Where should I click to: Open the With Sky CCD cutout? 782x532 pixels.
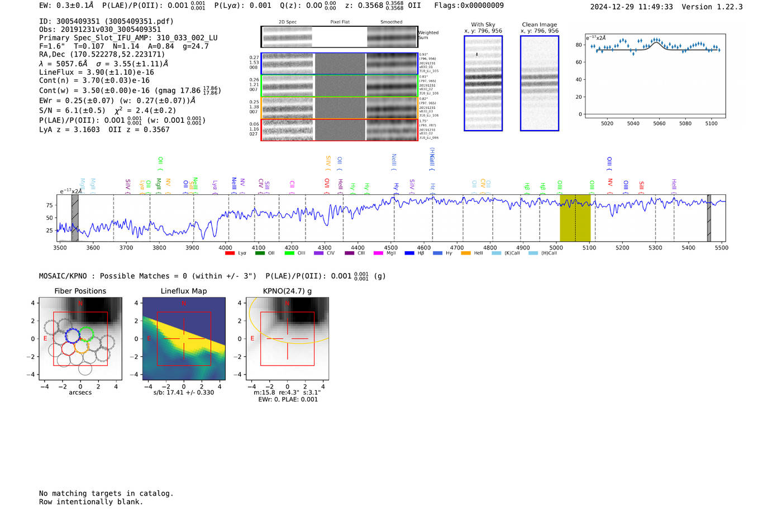pyautogui.click(x=483, y=83)
